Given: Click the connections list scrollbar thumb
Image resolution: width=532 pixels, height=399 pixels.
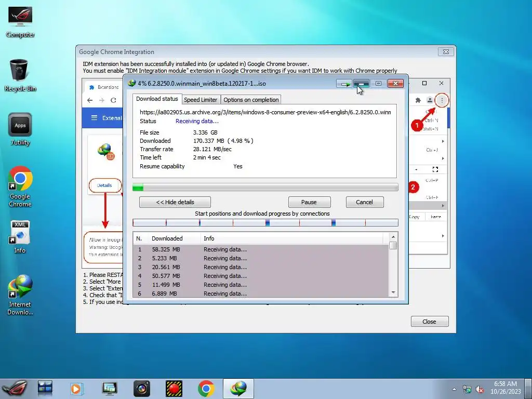Looking at the screenshot, I should point(393,245).
